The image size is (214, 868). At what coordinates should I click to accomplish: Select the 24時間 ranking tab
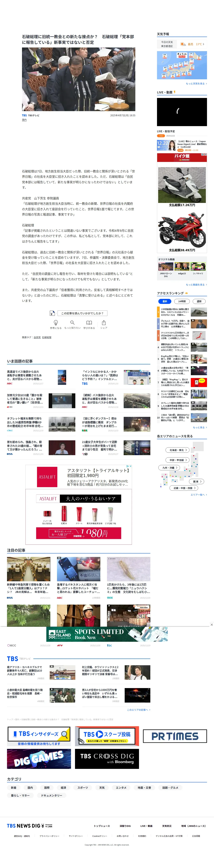point(182,301)
